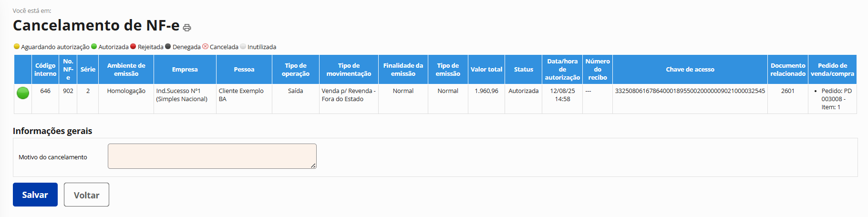The image size is (868, 217).
Task: Click the Empresa column header
Action: [185, 70]
